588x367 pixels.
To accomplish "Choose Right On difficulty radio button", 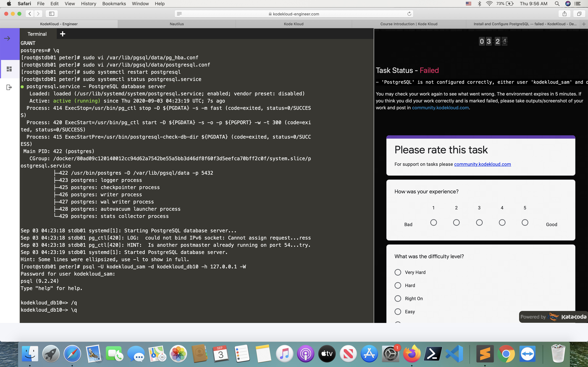I will (398, 299).
